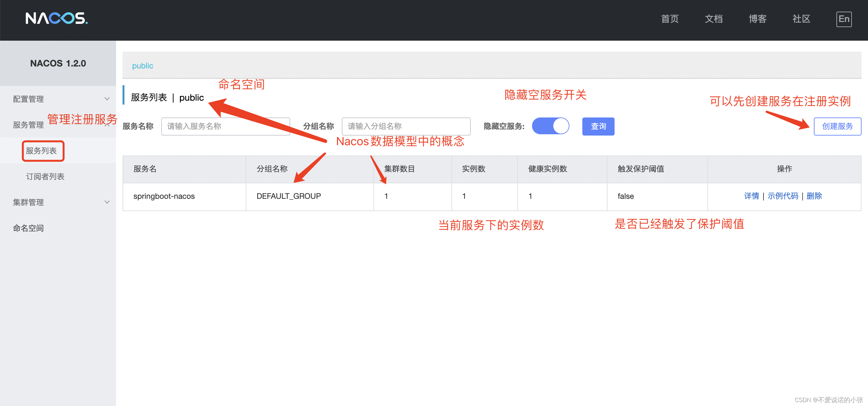
Task: Open 社区 in top navigation
Action: pos(801,19)
